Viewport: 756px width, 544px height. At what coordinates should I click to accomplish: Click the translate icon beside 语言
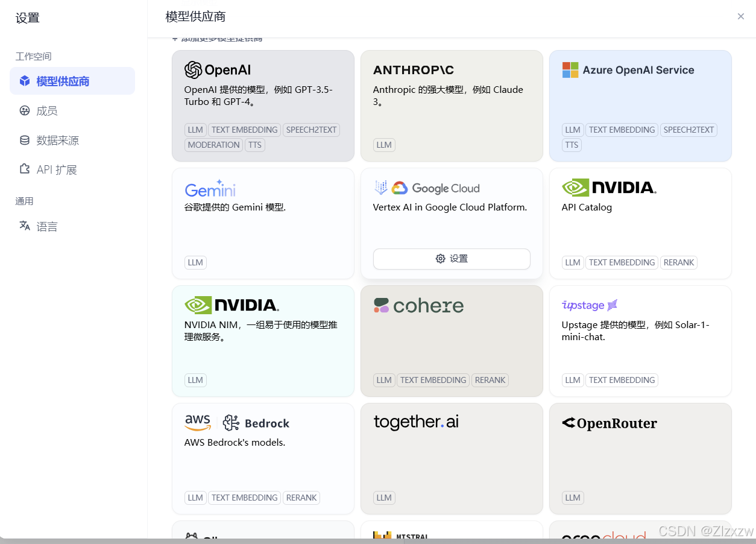pyautogui.click(x=25, y=226)
